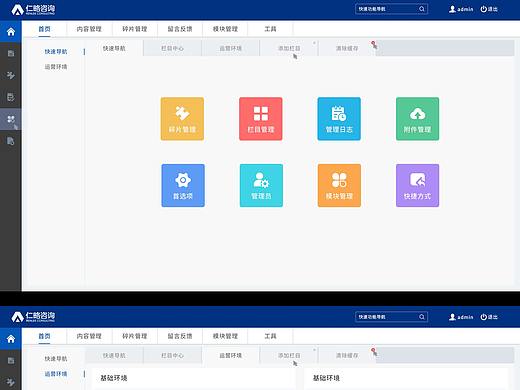Image resolution: width=520 pixels, height=390 pixels.
Task: Switch to the 清除缓存 sub-tab in the upper screen
Action: click(x=347, y=48)
